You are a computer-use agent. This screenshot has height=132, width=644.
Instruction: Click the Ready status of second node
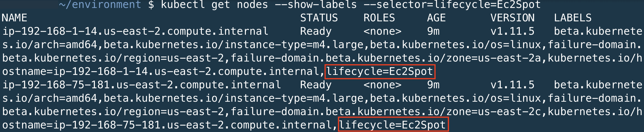tap(316, 85)
